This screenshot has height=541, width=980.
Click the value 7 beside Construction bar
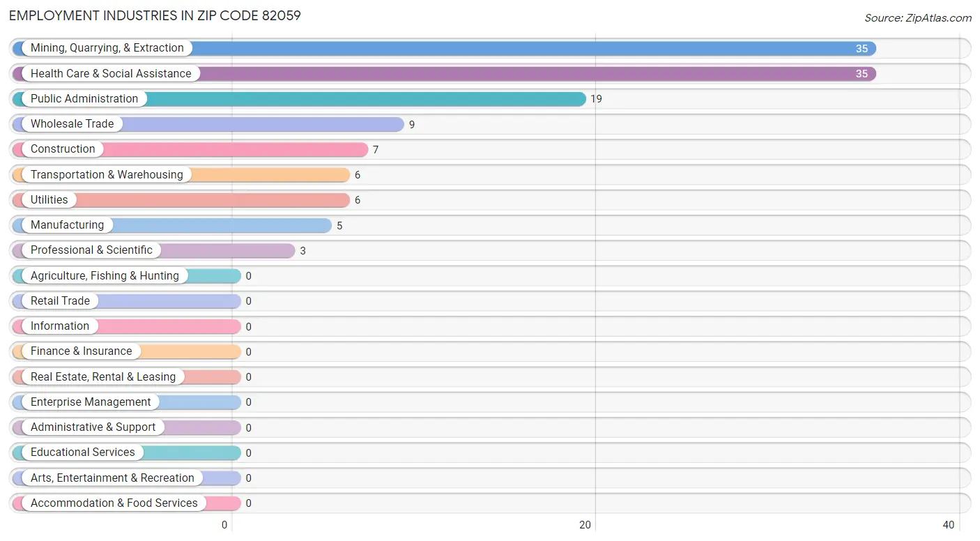click(x=376, y=150)
